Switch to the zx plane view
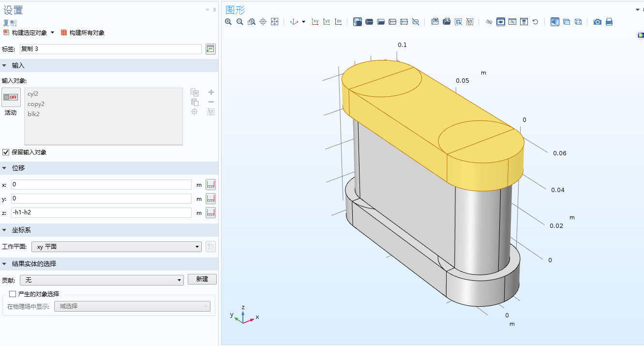The height and width of the screenshot is (346, 644). click(339, 22)
